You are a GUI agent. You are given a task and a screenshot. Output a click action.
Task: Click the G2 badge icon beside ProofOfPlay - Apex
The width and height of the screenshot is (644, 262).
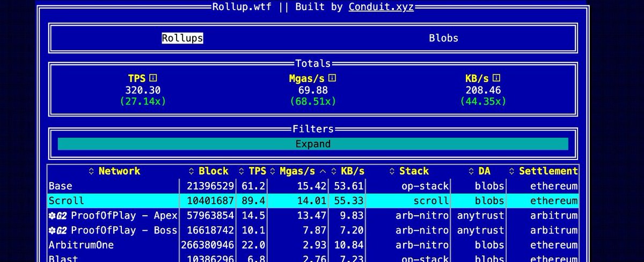tap(57, 216)
